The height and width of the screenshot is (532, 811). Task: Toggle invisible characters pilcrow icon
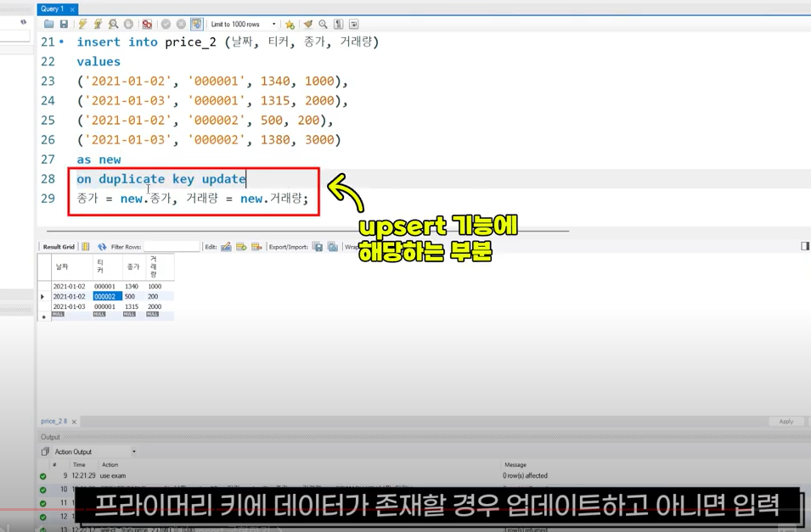338,24
